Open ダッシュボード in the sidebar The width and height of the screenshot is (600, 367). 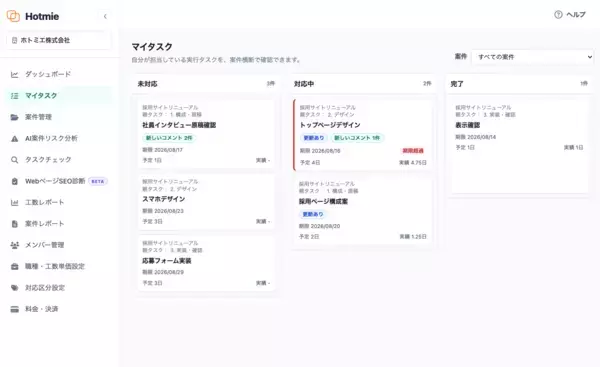59,74
